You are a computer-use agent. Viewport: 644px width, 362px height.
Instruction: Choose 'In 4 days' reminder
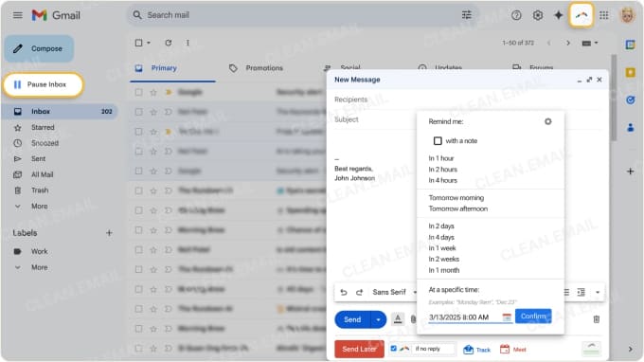441,237
